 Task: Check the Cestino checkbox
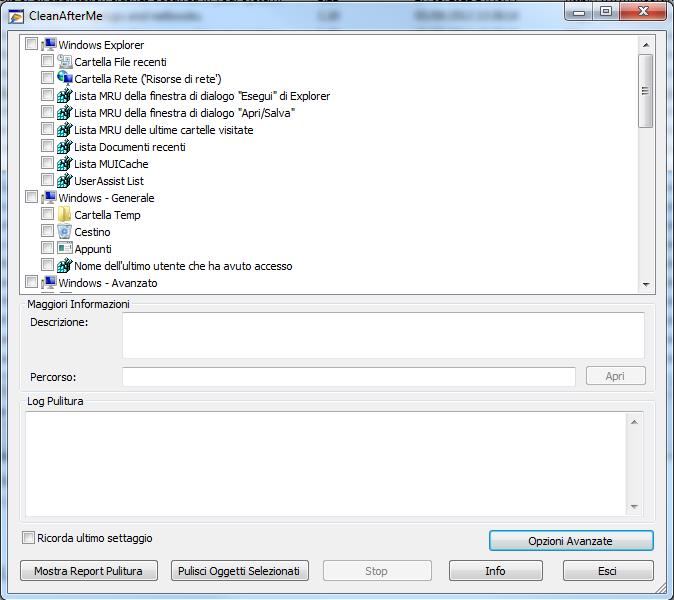47,231
